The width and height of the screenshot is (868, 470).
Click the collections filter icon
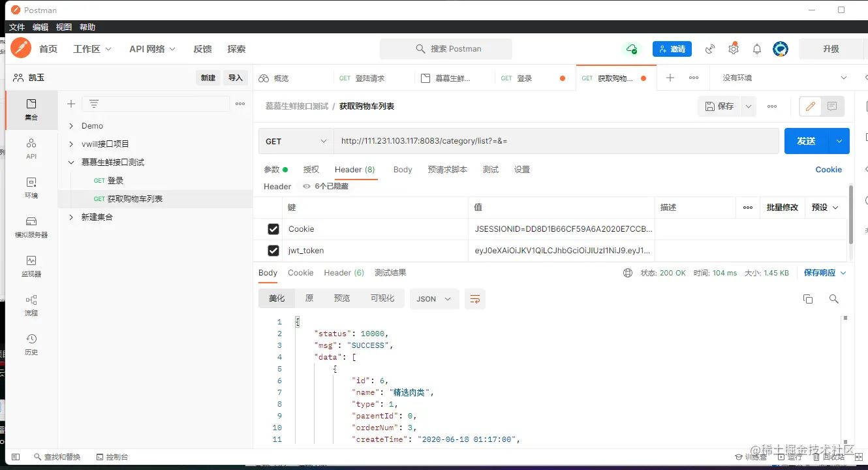click(94, 104)
